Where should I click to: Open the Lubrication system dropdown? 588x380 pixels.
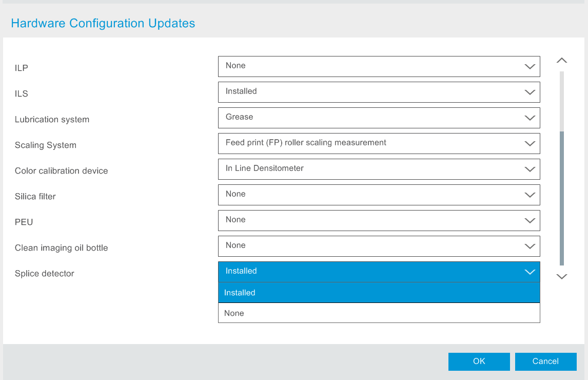[x=379, y=118]
